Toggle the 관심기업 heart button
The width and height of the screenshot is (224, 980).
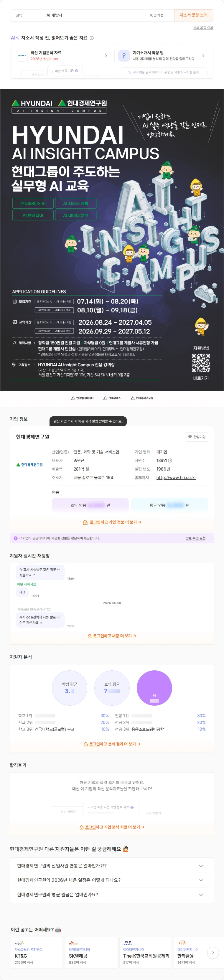pyautogui.click(x=197, y=437)
